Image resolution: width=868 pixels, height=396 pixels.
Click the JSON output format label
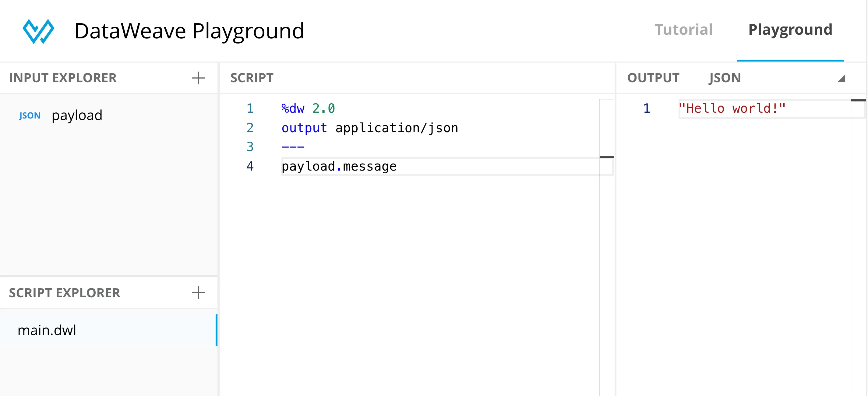(x=725, y=78)
